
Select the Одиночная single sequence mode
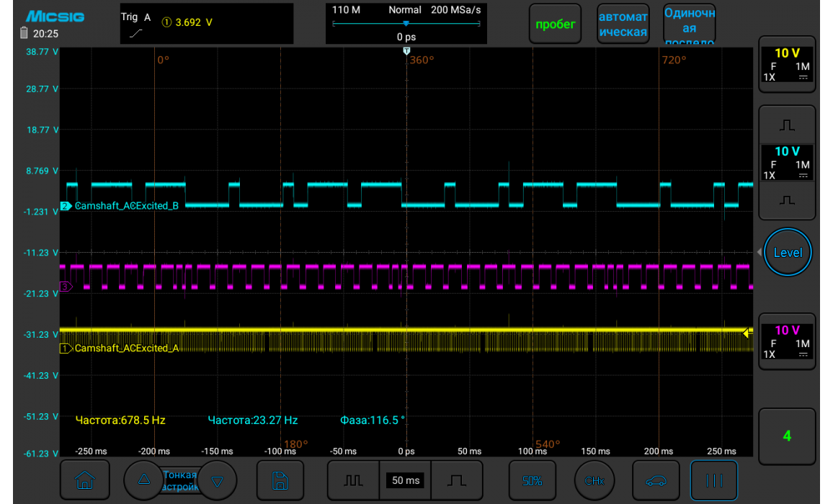689,24
